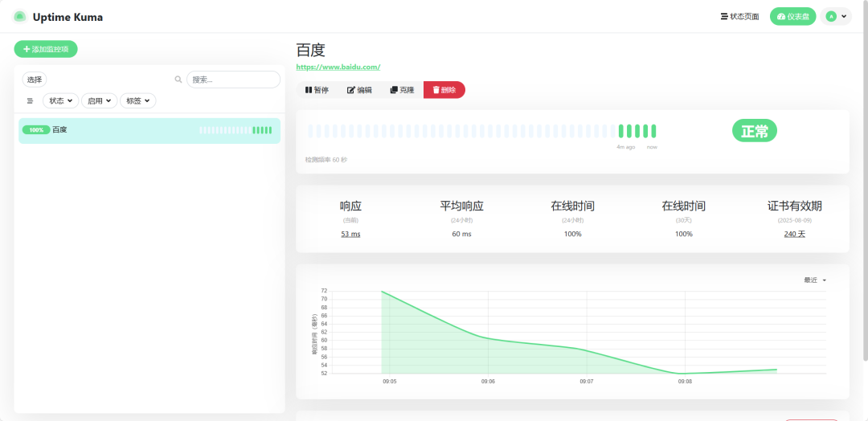Open the user avatar profile menu
Screen dimensions: 868x421
836,17
